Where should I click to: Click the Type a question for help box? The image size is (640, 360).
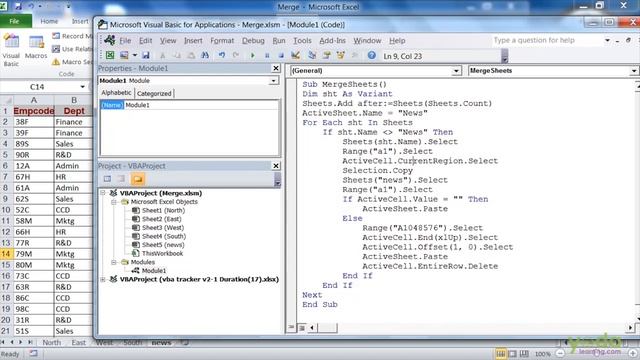coord(547,40)
